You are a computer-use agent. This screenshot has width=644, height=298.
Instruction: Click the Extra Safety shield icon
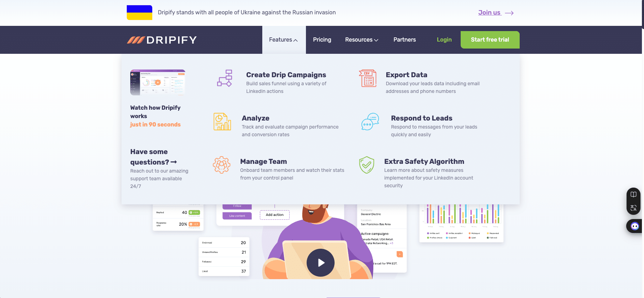click(x=367, y=165)
